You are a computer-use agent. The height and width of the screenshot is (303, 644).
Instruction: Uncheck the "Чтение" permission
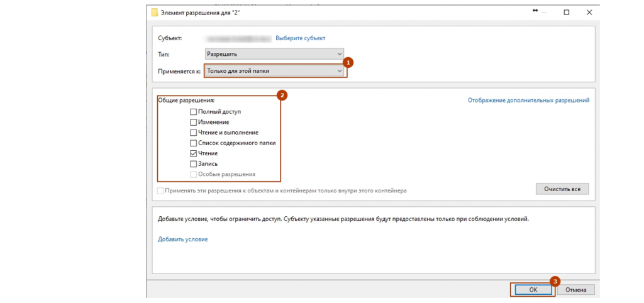[194, 153]
